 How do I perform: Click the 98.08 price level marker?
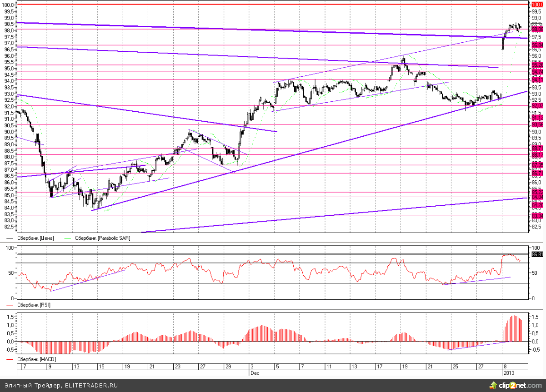click(x=537, y=30)
